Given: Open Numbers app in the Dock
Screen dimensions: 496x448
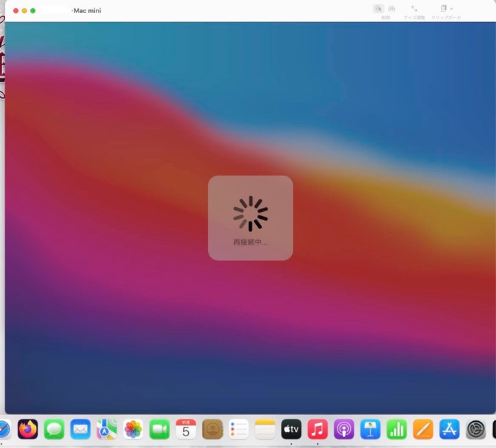Looking at the screenshot, I should pos(397,429).
